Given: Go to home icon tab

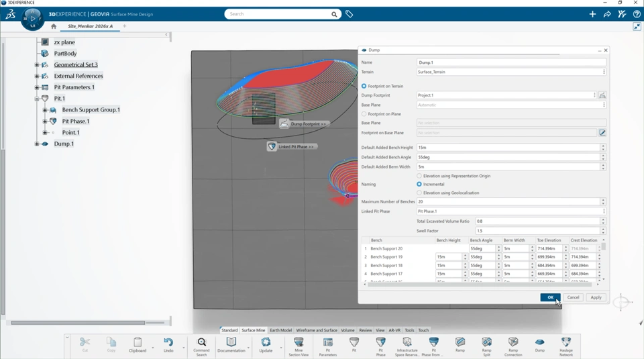Looking at the screenshot, I should (x=54, y=26).
